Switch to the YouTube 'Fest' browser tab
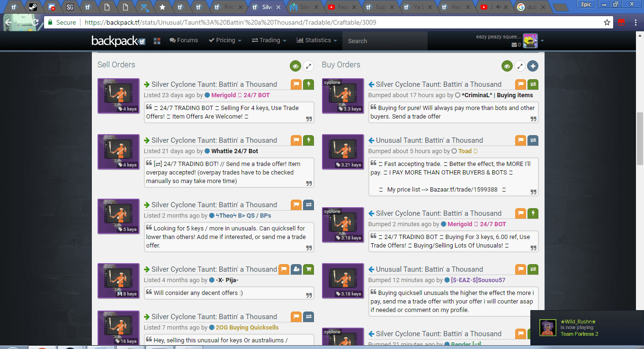Screen dimensions: 644x349 (342, 7)
